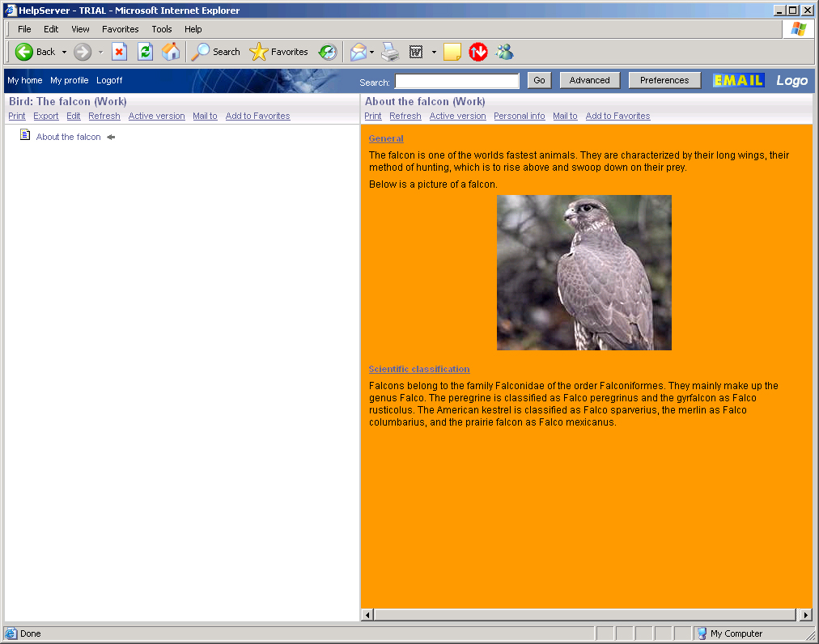Click the yellow EMAIL banner
Image resolution: width=819 pixels, height=644 pixels.
pos(739,80)
